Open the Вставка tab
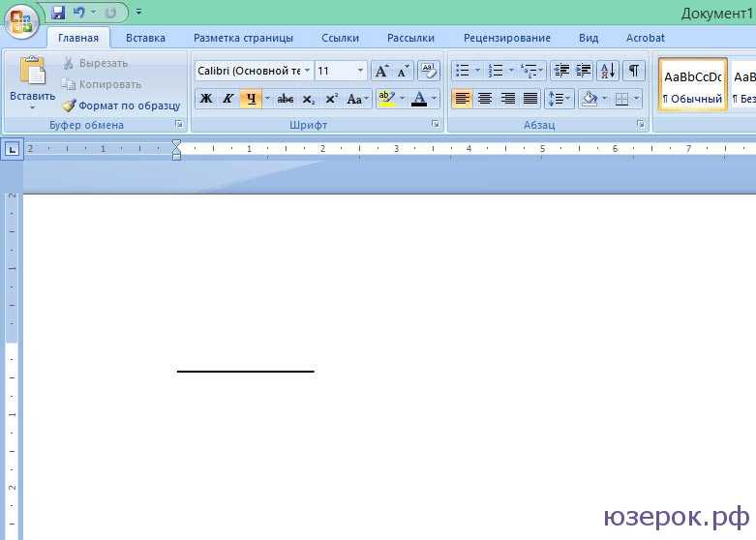Screen dimensions: 756x540 [x=145, y=38]
